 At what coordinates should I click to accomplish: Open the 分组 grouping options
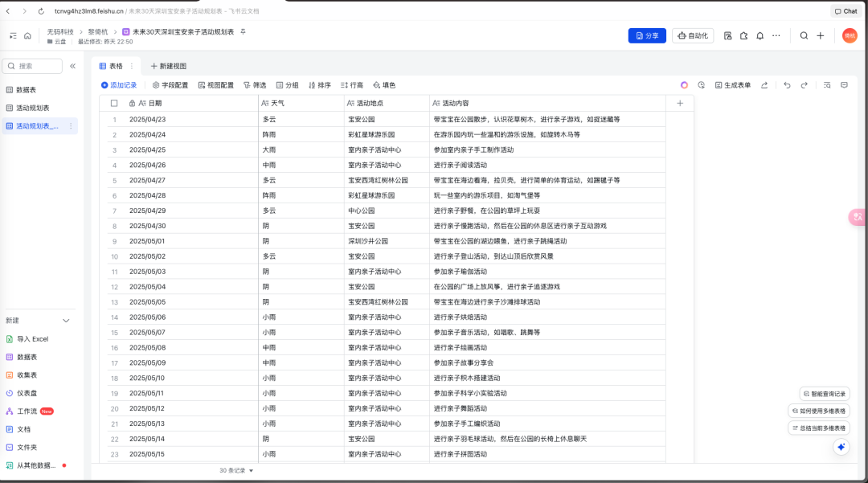click(290, 84)
